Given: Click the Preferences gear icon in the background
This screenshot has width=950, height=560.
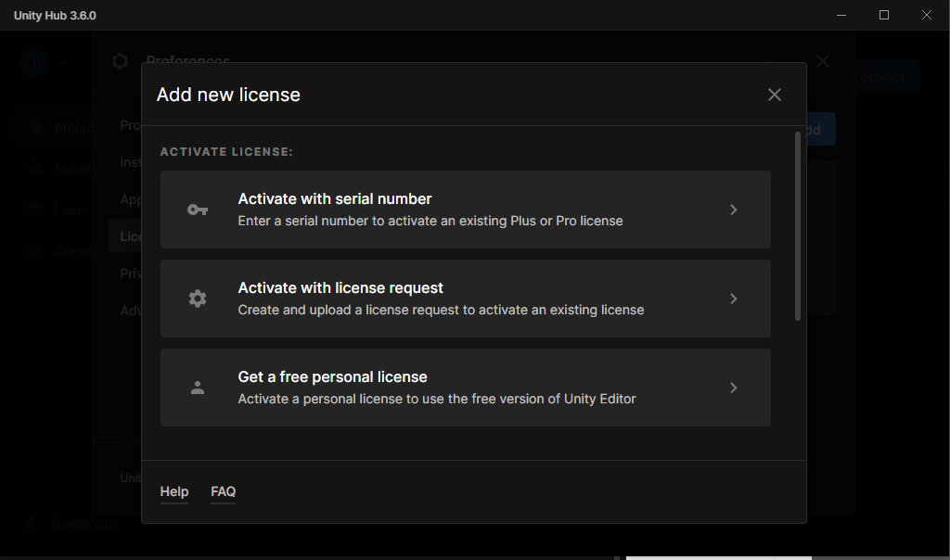Looking at the screenshot, I should pos(120,61).
